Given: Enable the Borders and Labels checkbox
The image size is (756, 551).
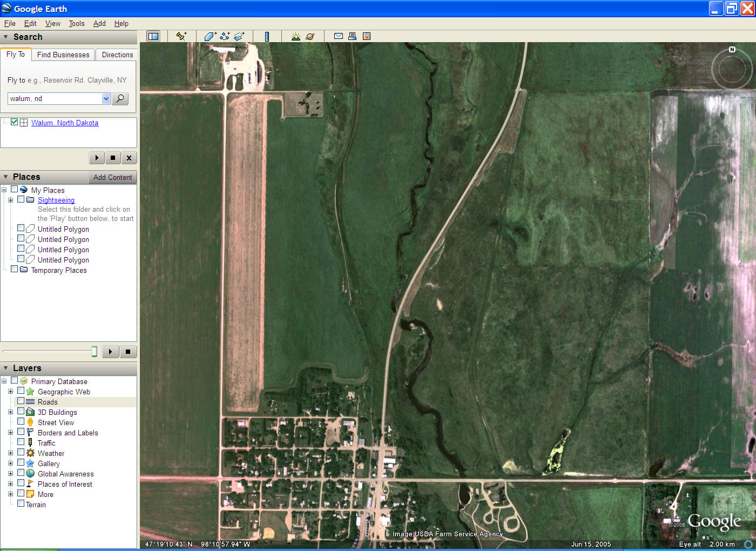Looking at the screenshot, I should (x=21, y=432).
